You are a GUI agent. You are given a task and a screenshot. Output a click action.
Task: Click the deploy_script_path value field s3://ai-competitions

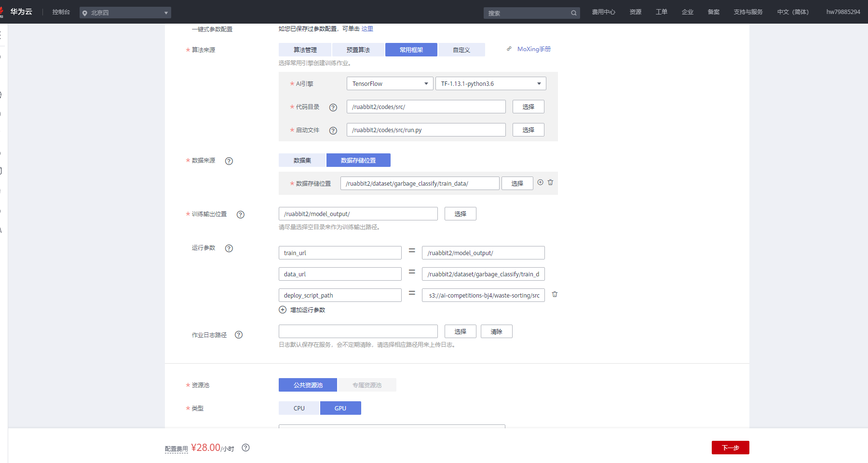click(x=483, y=295)
